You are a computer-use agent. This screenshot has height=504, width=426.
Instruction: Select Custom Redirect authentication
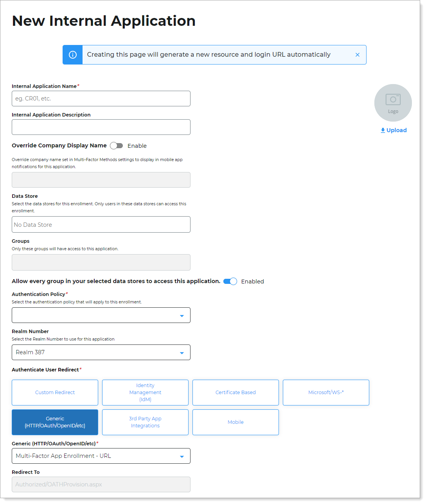(55, 392)
